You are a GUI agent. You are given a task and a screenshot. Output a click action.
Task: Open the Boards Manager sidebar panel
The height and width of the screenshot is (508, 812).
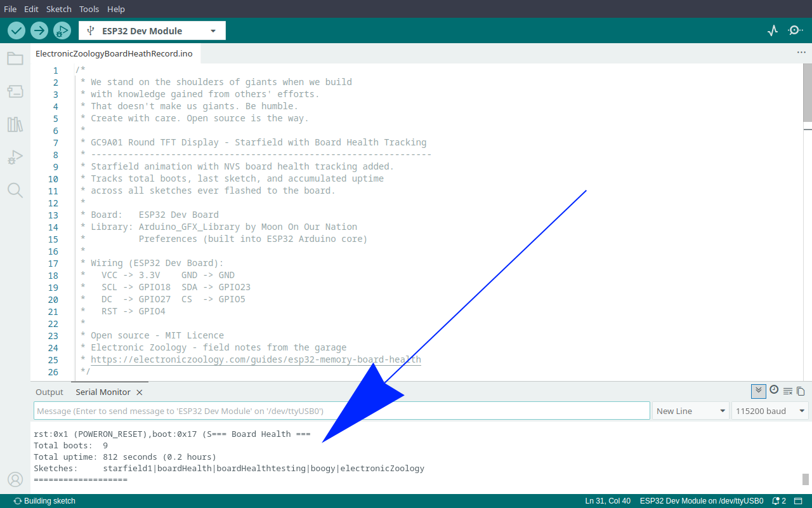click(15, 91)
